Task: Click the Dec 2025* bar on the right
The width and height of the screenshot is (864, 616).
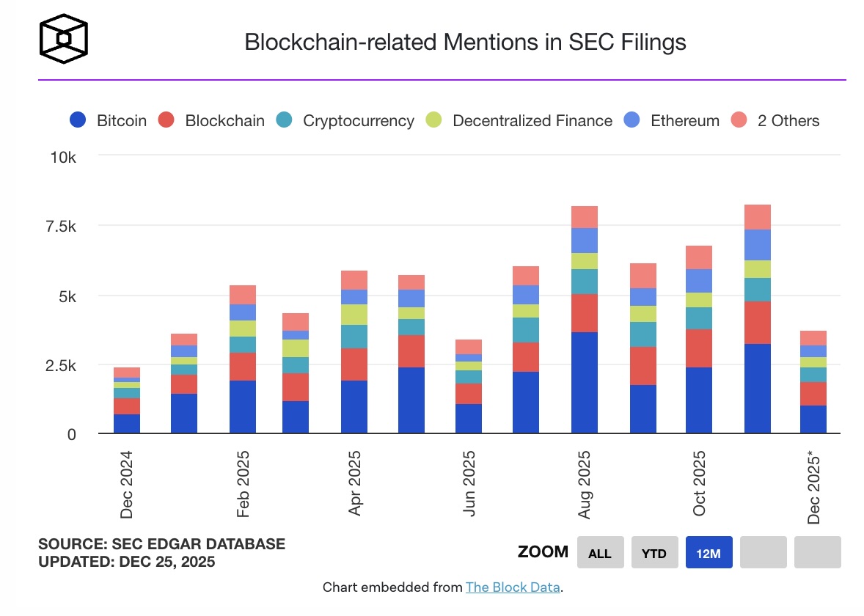Action: (x=813, y=381)
